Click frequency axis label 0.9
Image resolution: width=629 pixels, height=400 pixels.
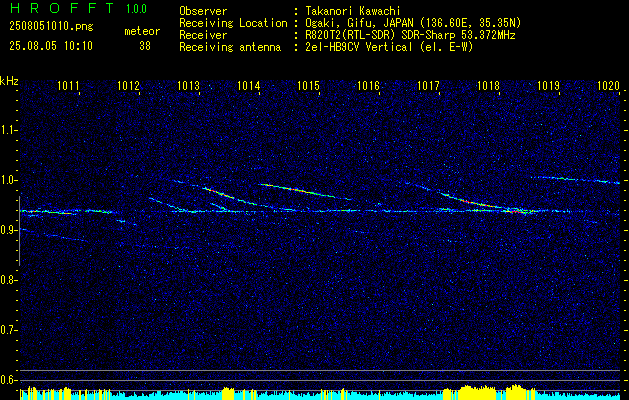point(8,230)
